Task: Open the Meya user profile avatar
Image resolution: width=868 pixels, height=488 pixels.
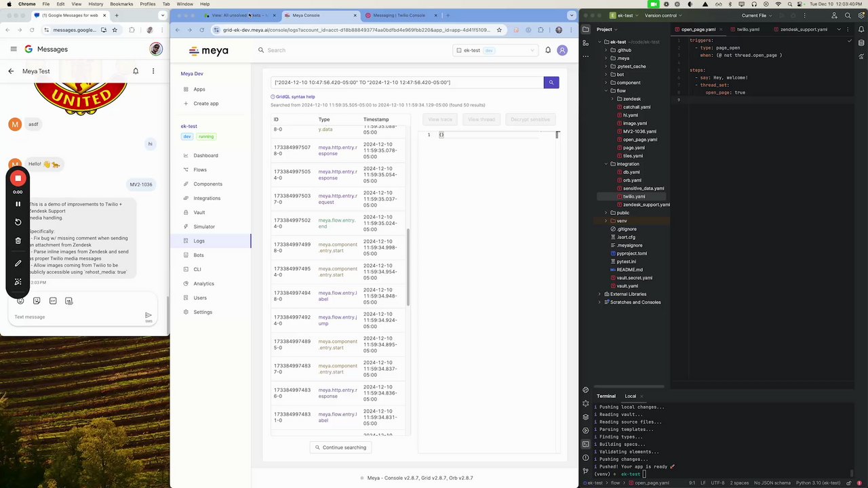Action: coord(562,50)
